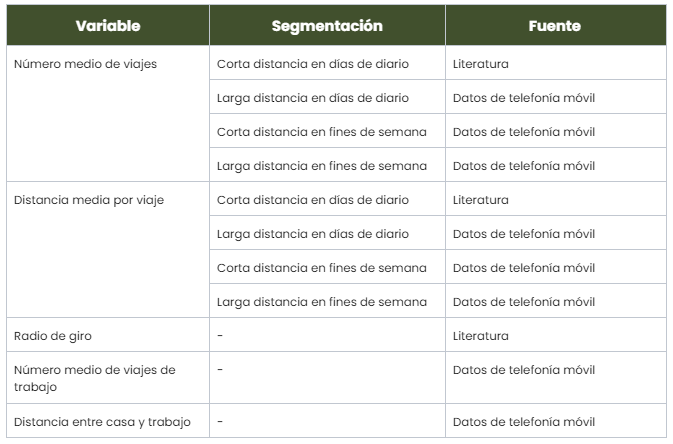Select Datos de telefonía móvil for viajes de trabajo
The width and height of the screenshot is (673, 444).
click(523, 370)
